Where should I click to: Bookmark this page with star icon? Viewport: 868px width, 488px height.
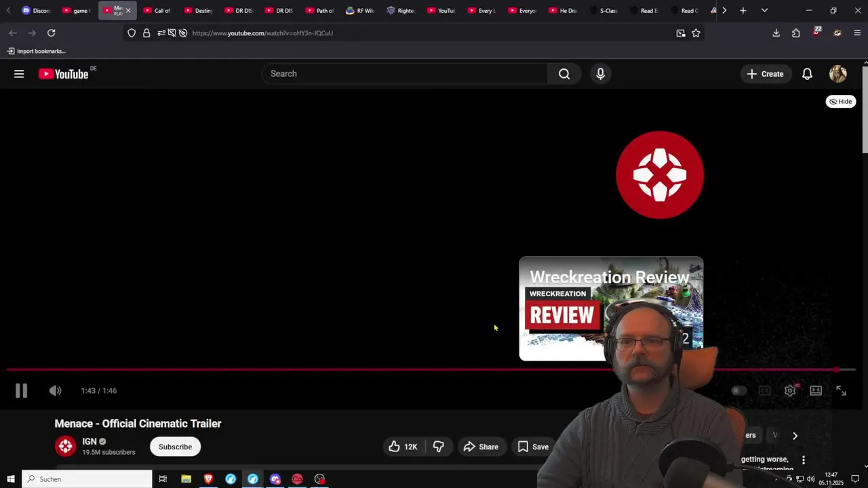[696, 33]
